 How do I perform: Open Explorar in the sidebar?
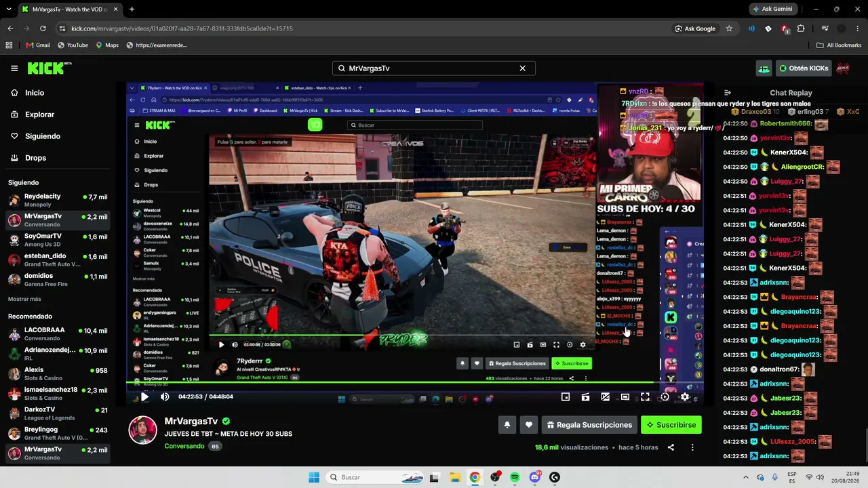pos(39,115)
